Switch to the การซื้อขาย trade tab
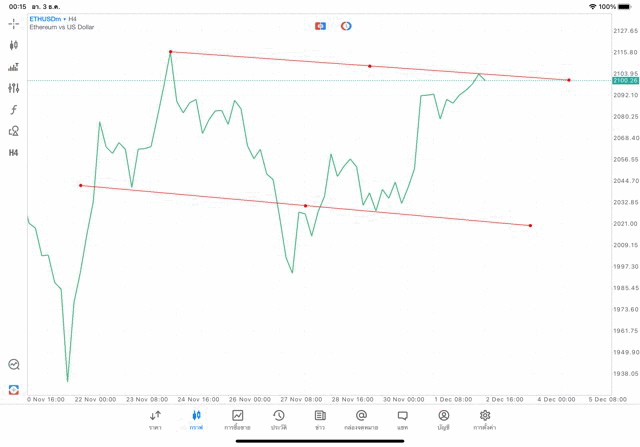Image resolution: width=640 pixels, height=447 pixels. [x=237, y=420]
